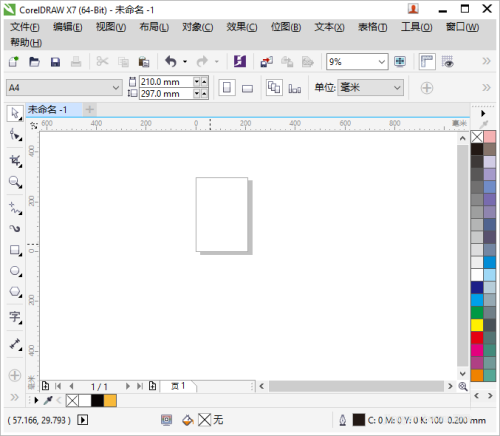Create a new document via toolbar icon
Image resolution: width=500 pixels, height=436 pixels.
coord(14,62)
